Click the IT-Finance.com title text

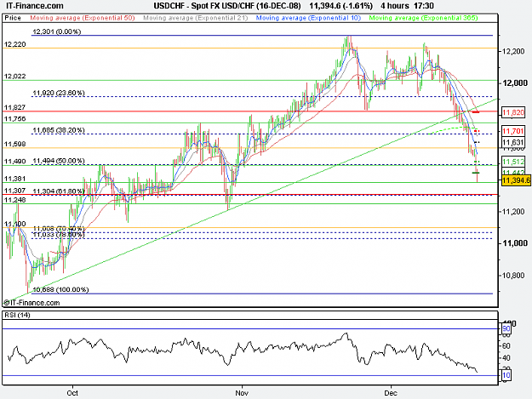coord(35,6)
